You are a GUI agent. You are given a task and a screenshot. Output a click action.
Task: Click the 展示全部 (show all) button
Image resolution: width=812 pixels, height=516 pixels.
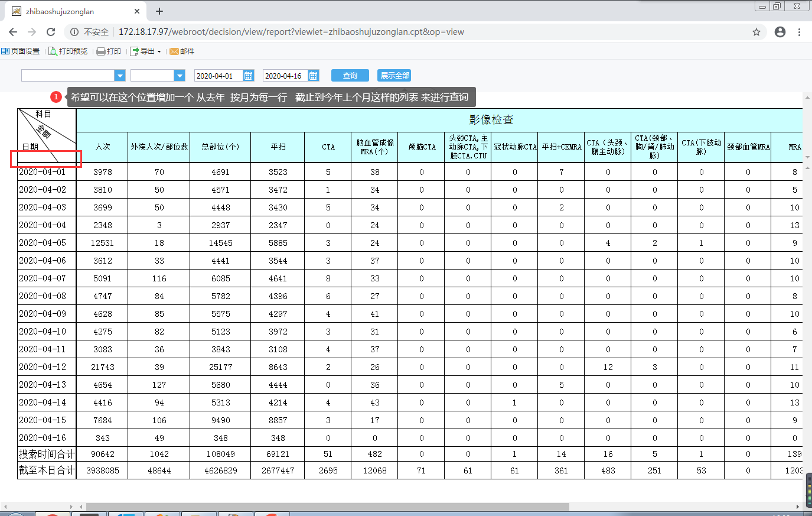(x=394, y=76)
